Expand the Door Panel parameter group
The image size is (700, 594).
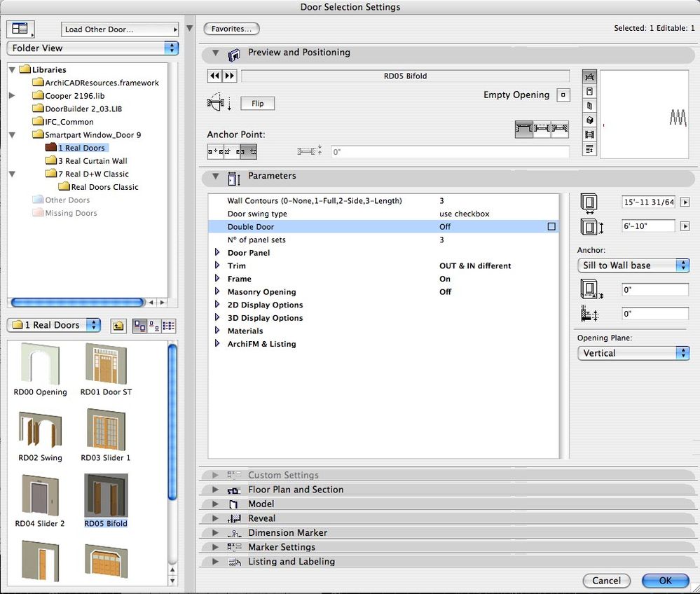point(218,253)
